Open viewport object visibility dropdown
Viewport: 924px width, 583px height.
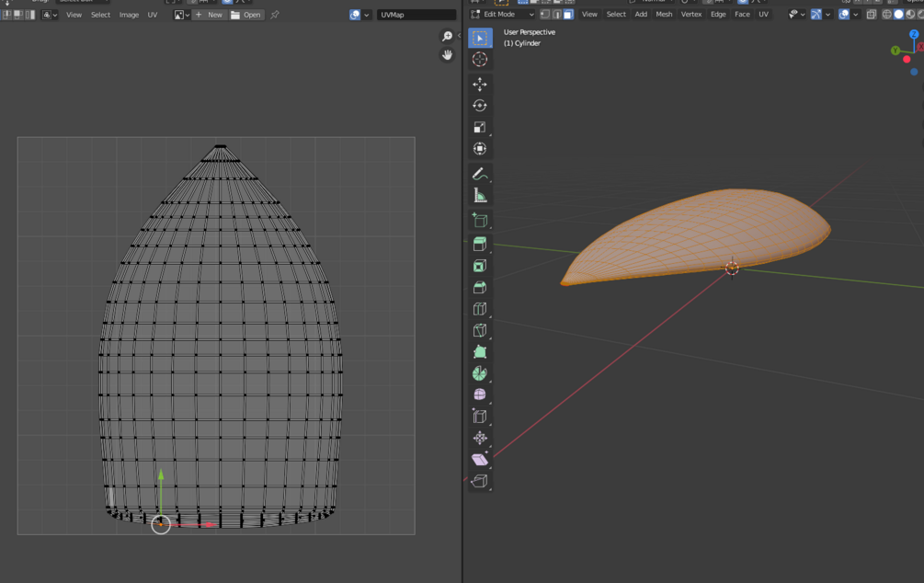click(796, 14)
